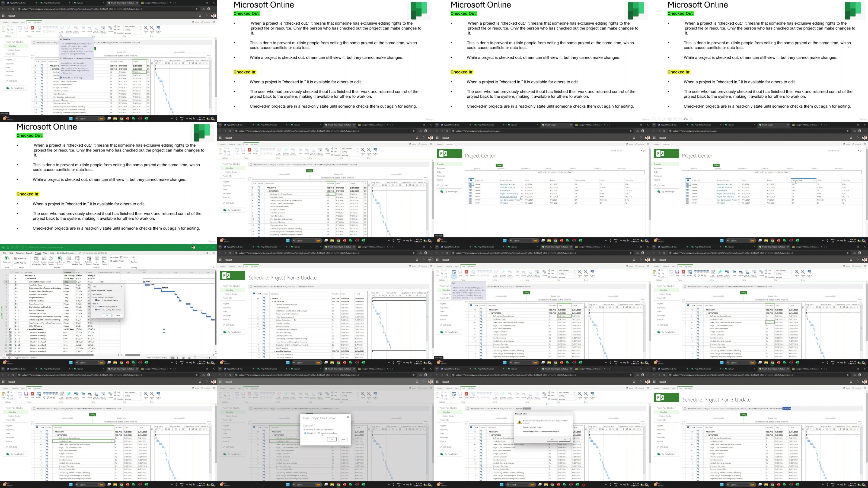Click No in Microsoft Office security dialog
Screen dimensions: 868x488
click(565, 439)
